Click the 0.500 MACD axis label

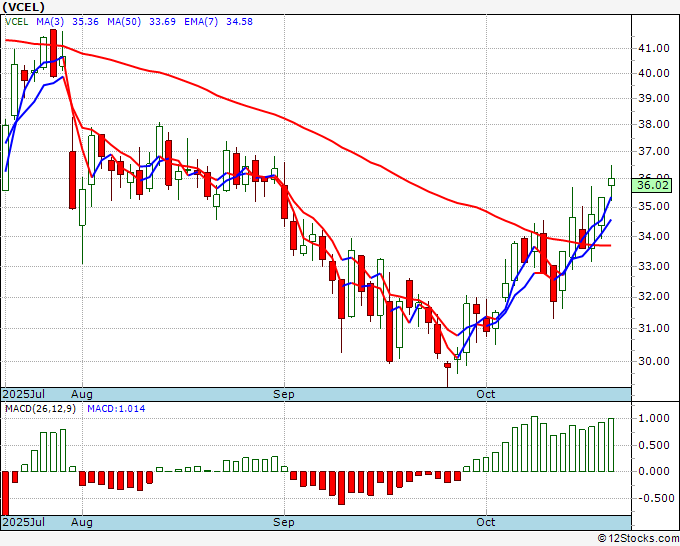(654, 445)
